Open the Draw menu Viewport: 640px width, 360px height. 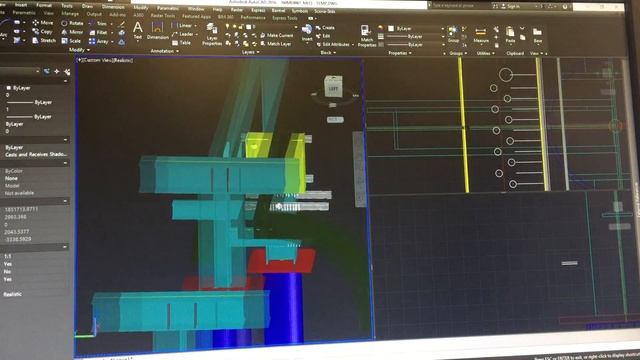[x=87, y=6]
